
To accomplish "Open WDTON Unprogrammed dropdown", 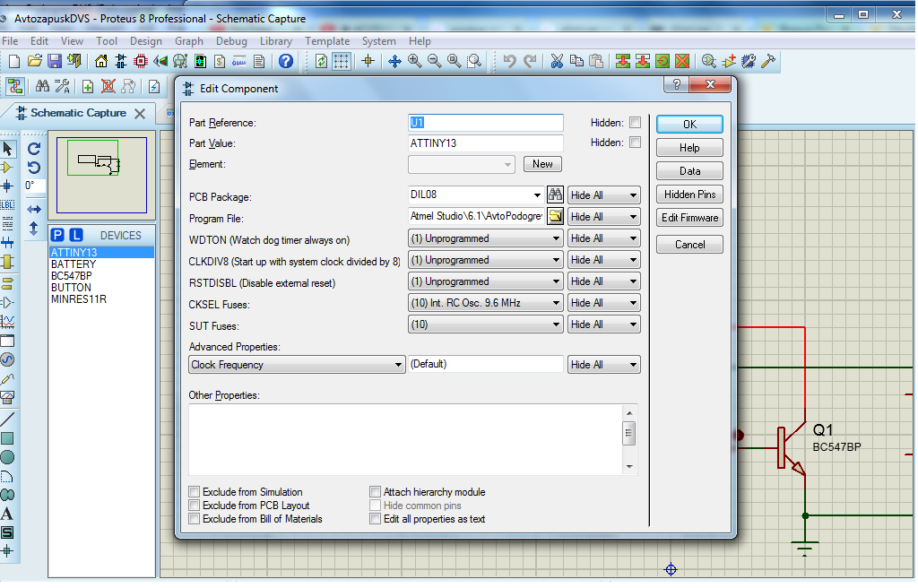I will [485, 238].
